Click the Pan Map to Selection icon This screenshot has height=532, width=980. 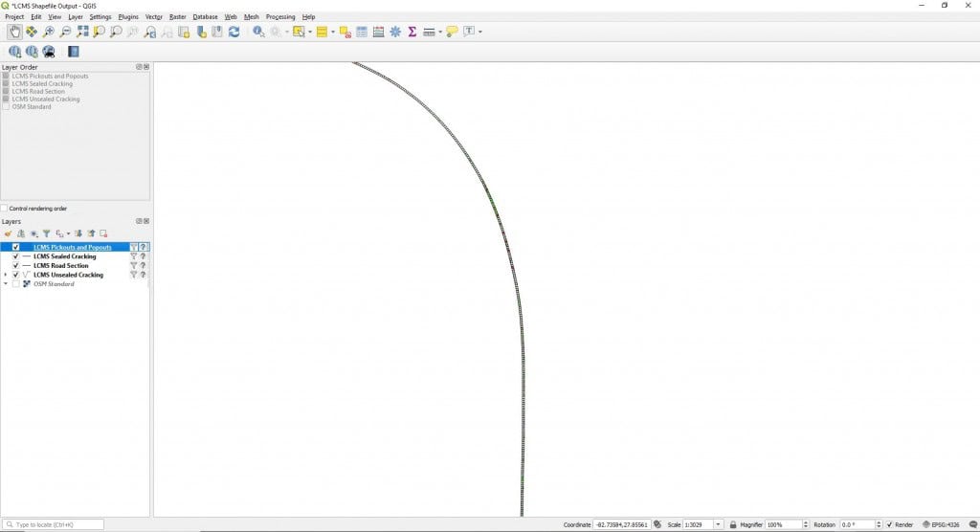coord(32,32)
